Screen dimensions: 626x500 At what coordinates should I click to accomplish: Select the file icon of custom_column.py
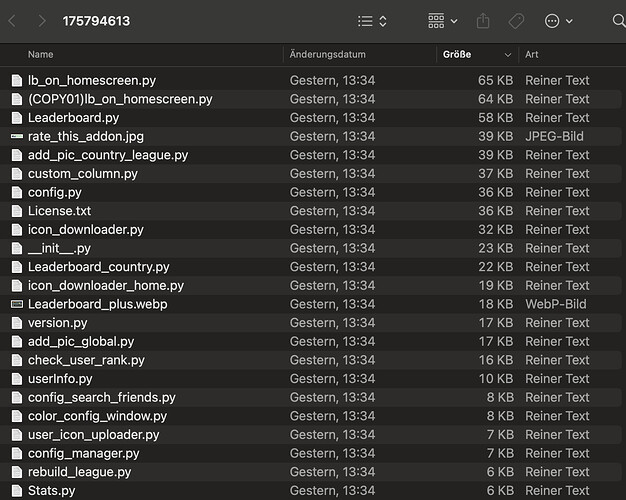coord(17,174)
